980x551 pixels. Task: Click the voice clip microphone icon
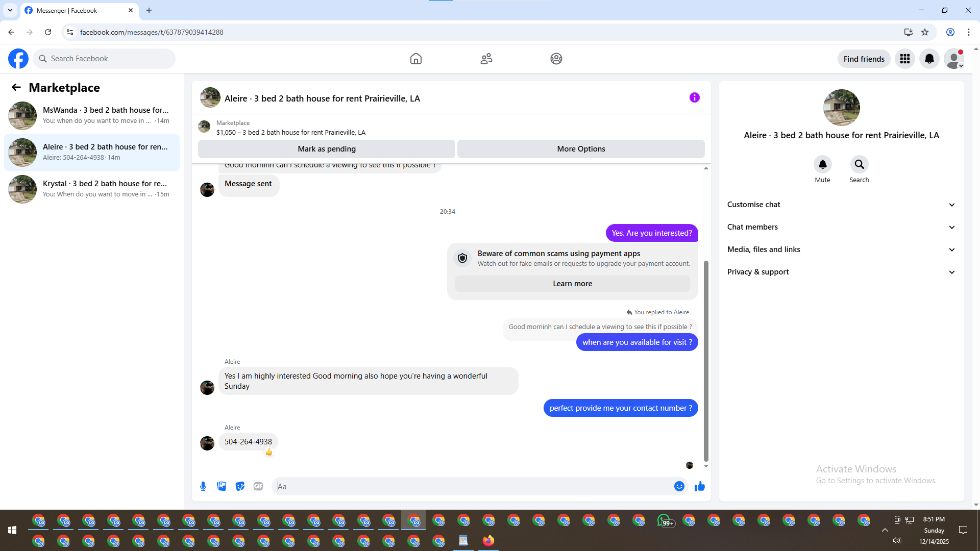tap(203, 486)
